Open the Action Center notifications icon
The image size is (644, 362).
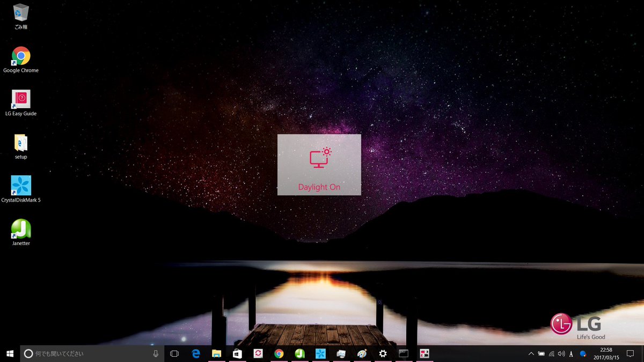(631, 353)
